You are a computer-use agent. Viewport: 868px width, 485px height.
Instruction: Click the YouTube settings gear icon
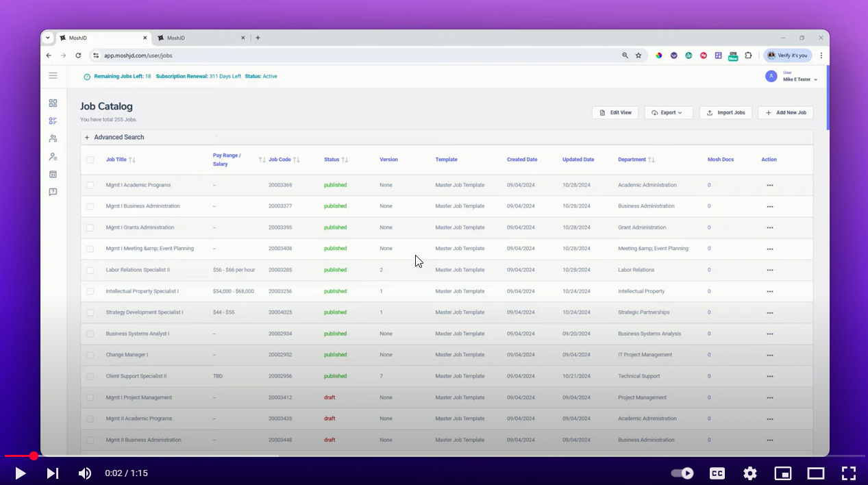750,473
